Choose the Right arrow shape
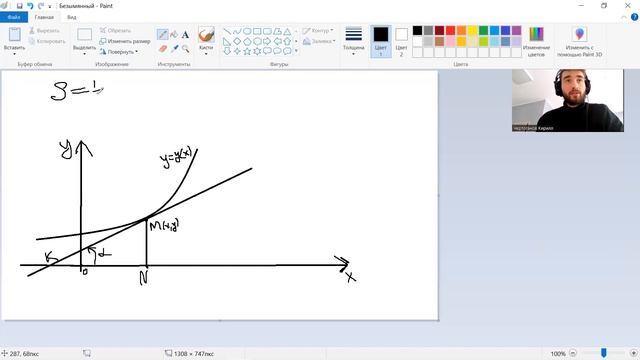Image resolution: width=640 pixels, height=360 pixels. tap(267, 41)
